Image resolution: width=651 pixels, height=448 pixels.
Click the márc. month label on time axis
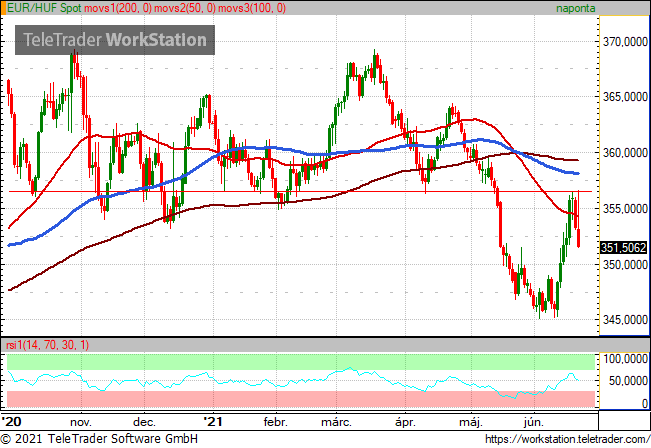click(x=336, y=422)
